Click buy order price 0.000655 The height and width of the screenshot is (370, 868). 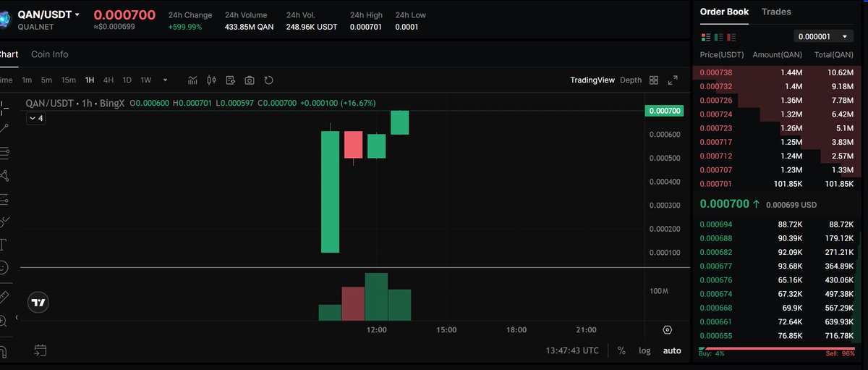click(715, 335)
